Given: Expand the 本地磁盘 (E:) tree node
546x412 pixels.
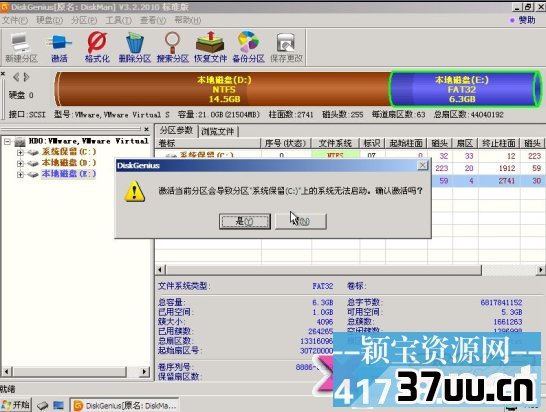Looking at the screenshot, I should (x=20, y=174).
